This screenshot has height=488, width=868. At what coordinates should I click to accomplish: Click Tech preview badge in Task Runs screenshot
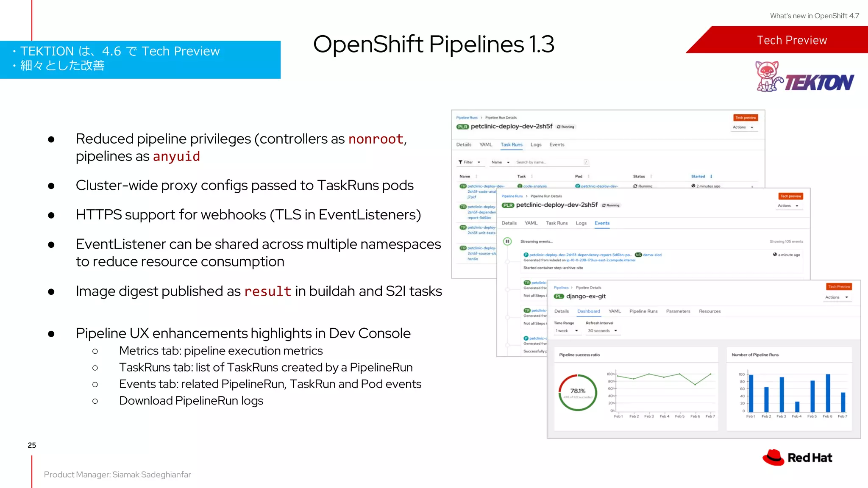pyautogui.click(x=746, y=118)
